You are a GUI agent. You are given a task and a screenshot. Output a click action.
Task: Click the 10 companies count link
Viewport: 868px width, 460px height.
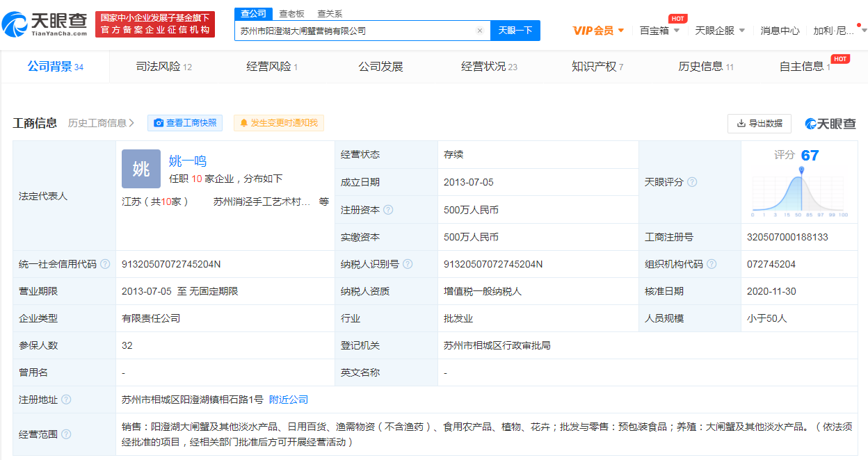point(197,179)
